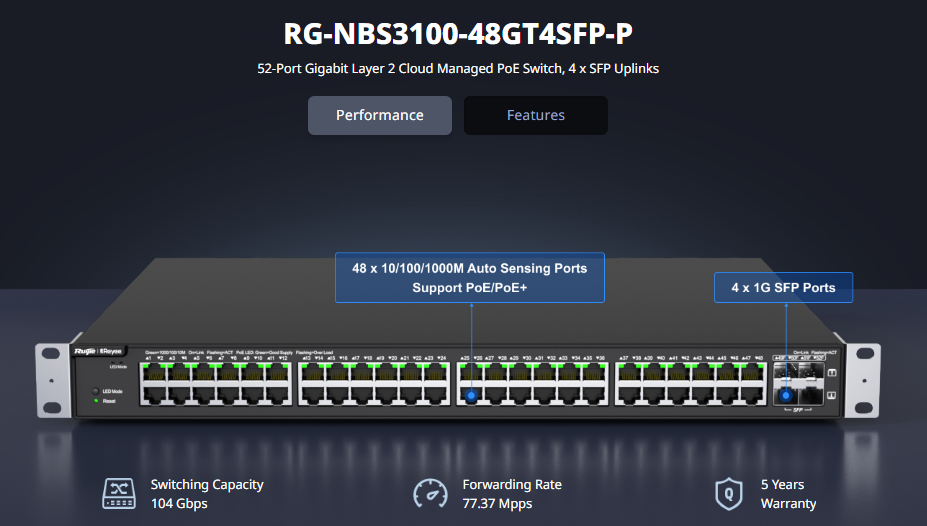Click the warranty shield icon
The width and height of the screenshot is (927, 526).
point(728,493)
